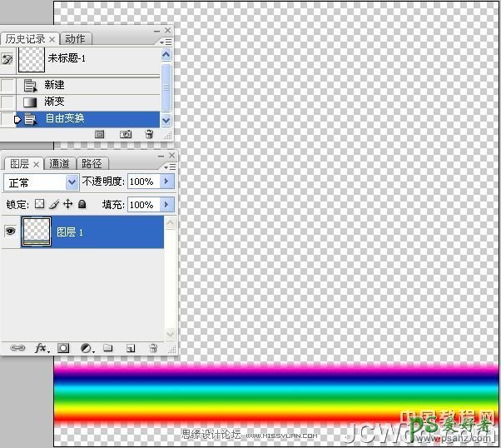Create new document from current state icon
Screen dimensions: 501x448
click(x=100, y=133)
